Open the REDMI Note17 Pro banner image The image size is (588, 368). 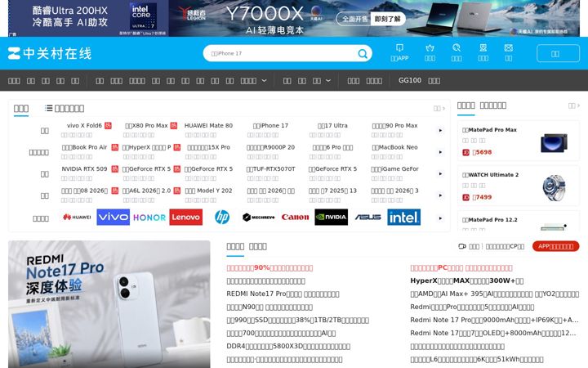(109, 304)
